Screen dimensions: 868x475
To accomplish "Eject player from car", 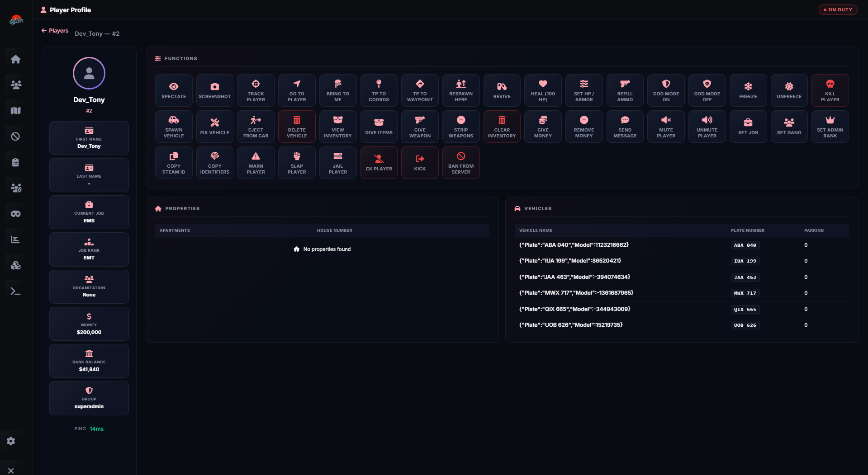I will pos(256,127).
